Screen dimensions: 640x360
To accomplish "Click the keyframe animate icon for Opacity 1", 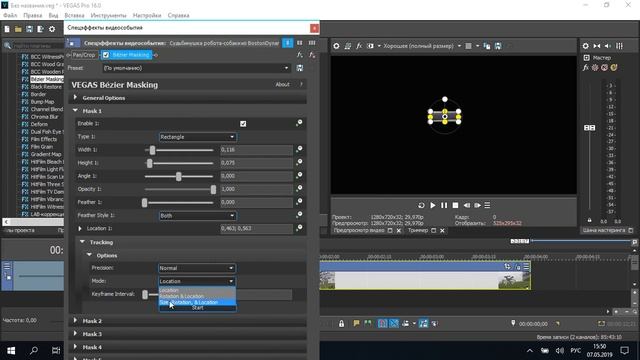I will [x=299, y=189].
